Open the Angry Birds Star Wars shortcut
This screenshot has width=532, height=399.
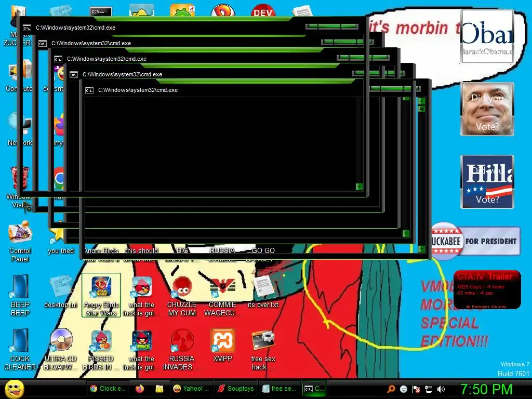tap(101, 295)
